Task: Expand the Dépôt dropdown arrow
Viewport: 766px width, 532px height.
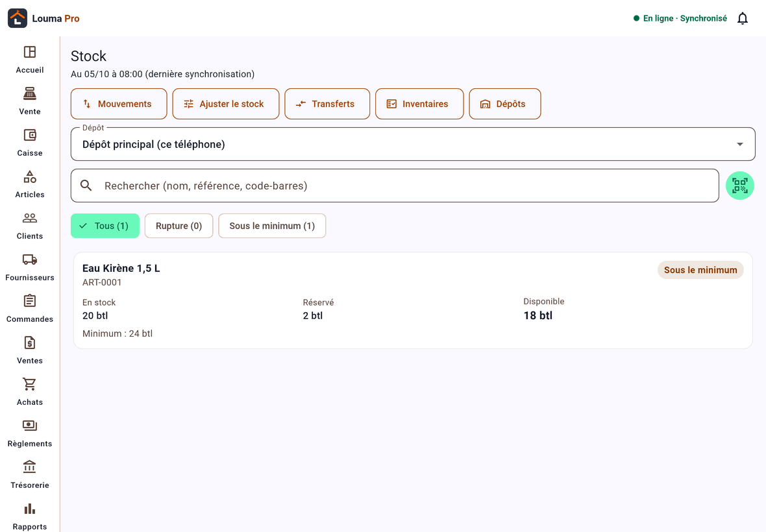Action: pos(739,145)
